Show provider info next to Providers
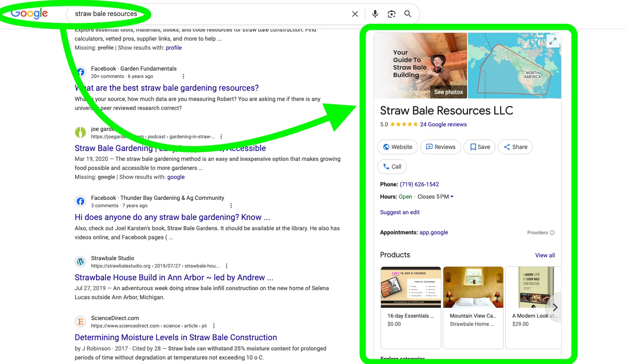This screenshot has height=364, width=626. click(x=552, y=233)
